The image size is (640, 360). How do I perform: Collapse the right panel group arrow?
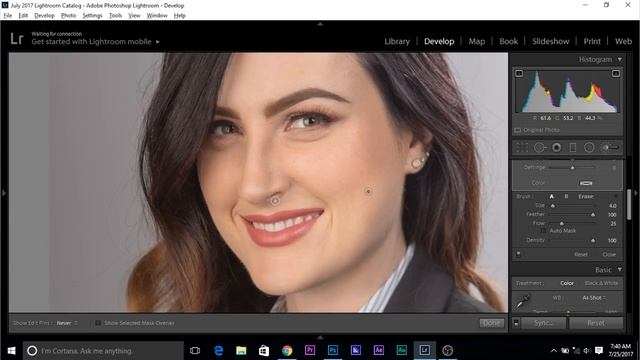pos(636,193)
